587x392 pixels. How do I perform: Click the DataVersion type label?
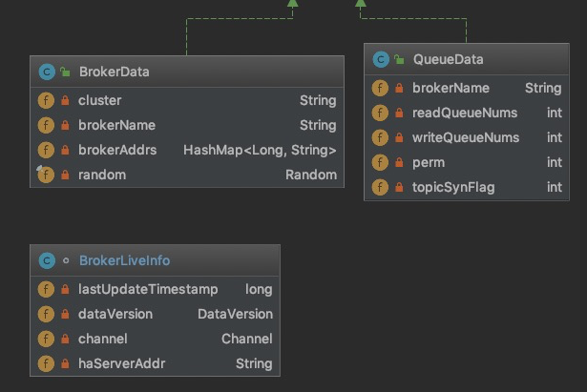click(x=235, y=314)
